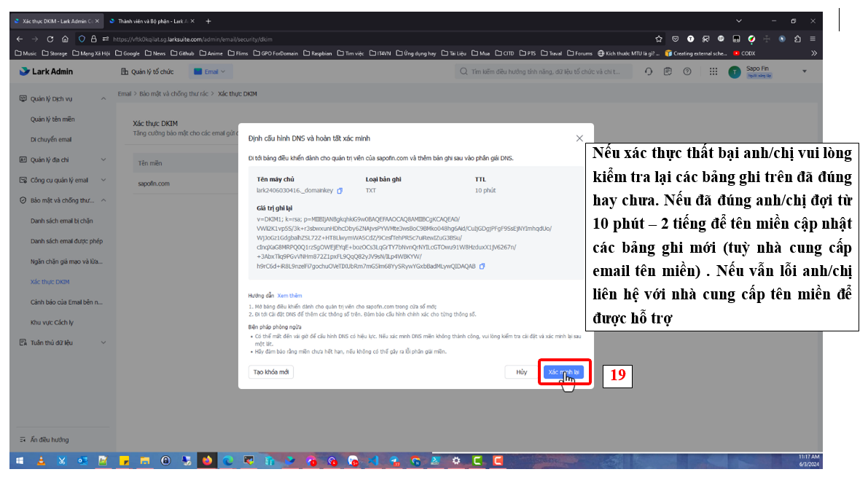Open the list all tabs dropdown

tap(738, 21)
